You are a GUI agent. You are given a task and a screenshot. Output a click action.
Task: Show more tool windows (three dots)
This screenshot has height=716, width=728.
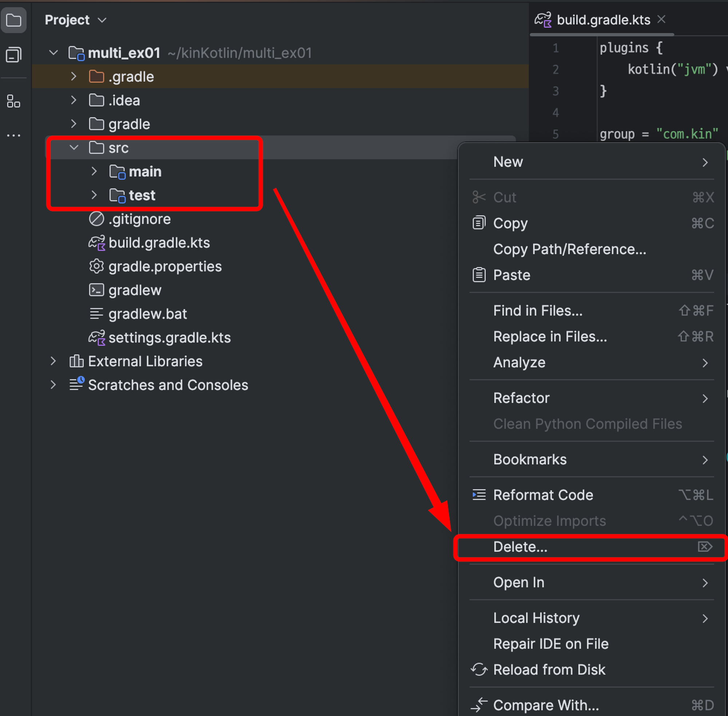click(x=13, y=135)
